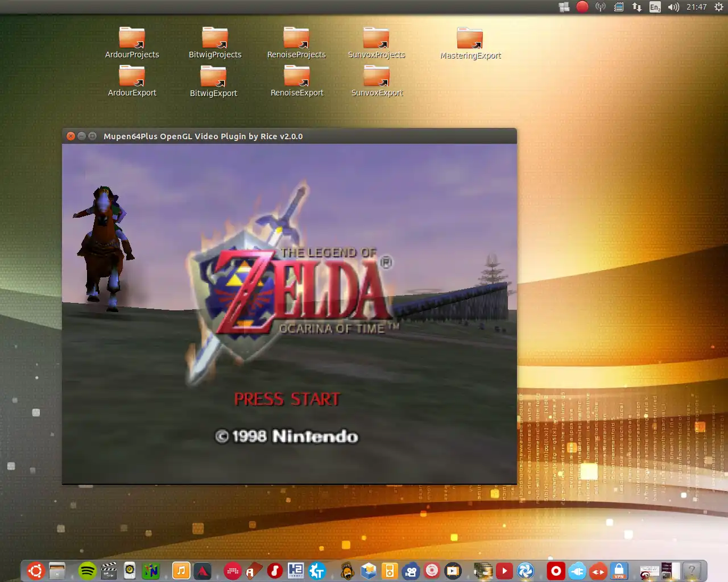The image size is (728, 582).
Task: Click PRESS START in the Zelda game
Action: click(287, 399)
